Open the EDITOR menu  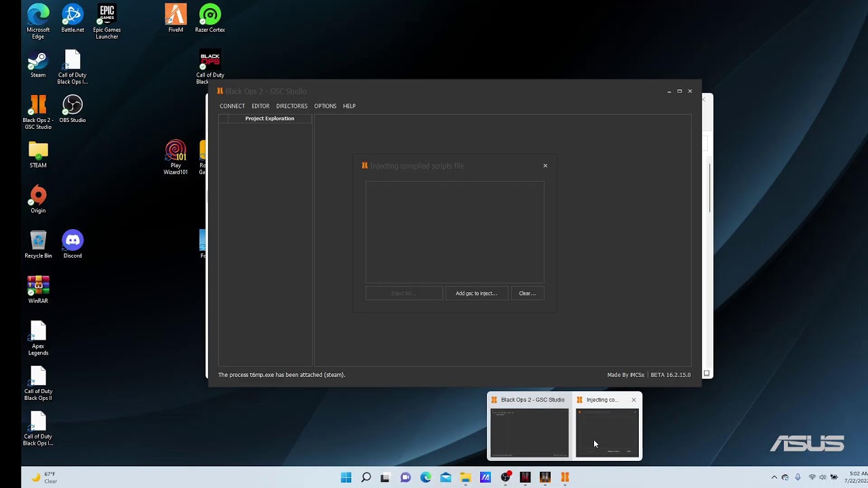coord(260,106)
